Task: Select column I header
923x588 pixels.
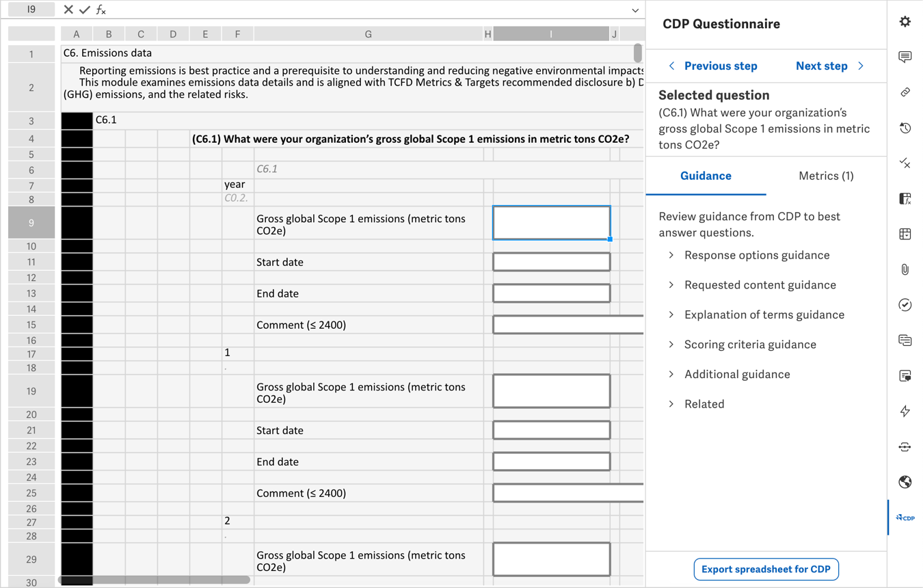Action: pyautogui.click(x=550, y=34)
